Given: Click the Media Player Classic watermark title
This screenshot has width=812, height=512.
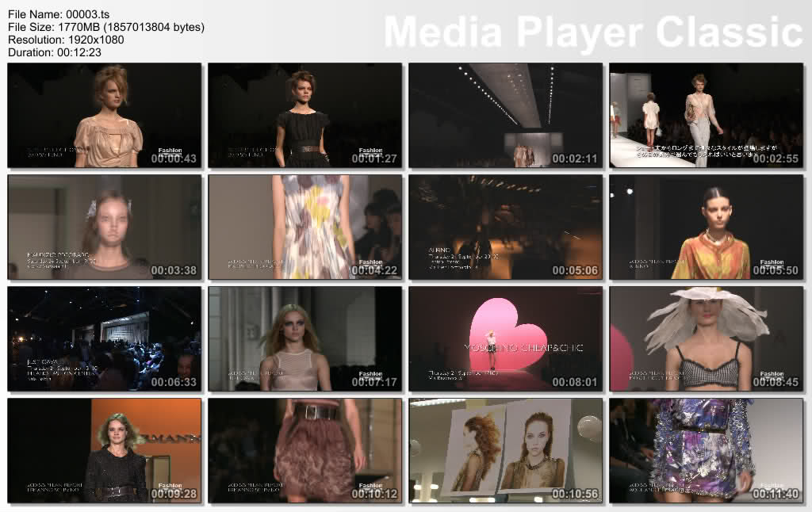Looking at the screenshot, I should tap(593, 32).
